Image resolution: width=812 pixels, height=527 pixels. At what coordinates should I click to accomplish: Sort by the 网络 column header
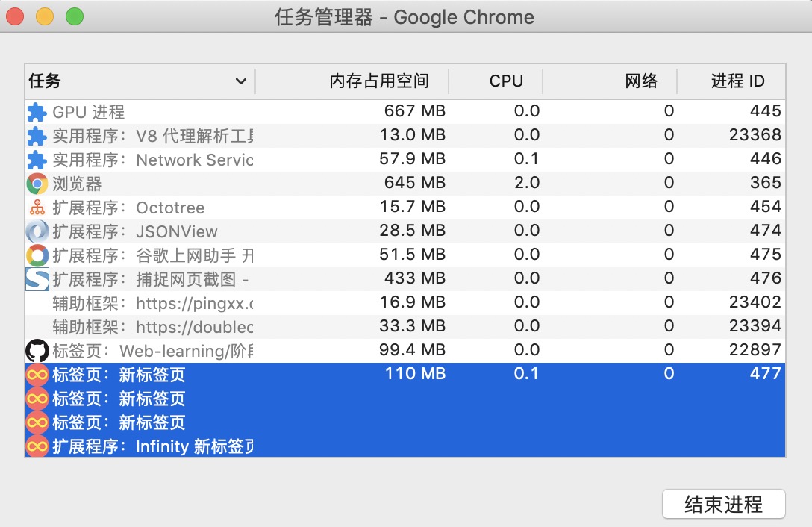pyautogui.click(x=641, y=81)
